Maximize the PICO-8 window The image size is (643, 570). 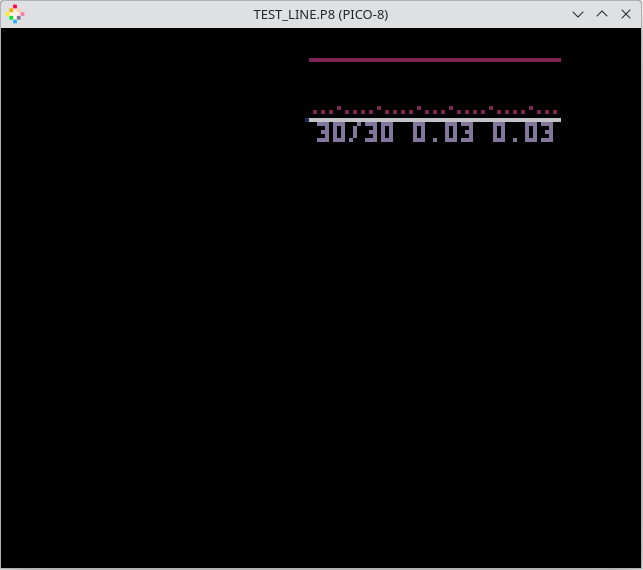click(x=602, y=14)
